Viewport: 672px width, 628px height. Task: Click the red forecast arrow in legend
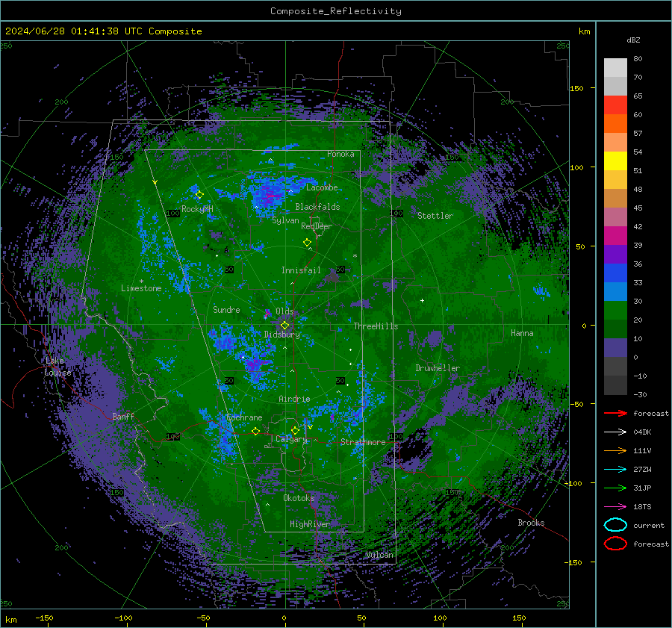coord(615,413)
